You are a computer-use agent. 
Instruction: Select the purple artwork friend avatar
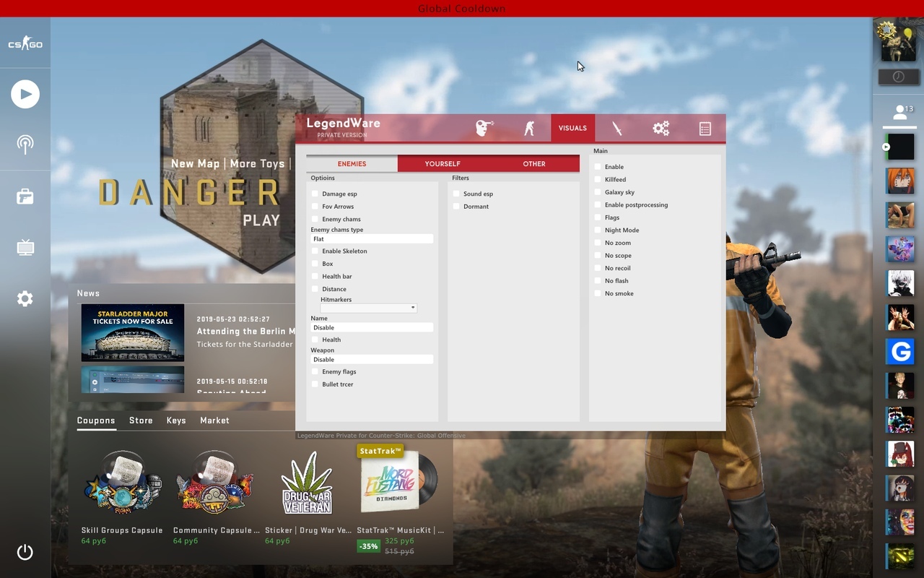point(900,249)
